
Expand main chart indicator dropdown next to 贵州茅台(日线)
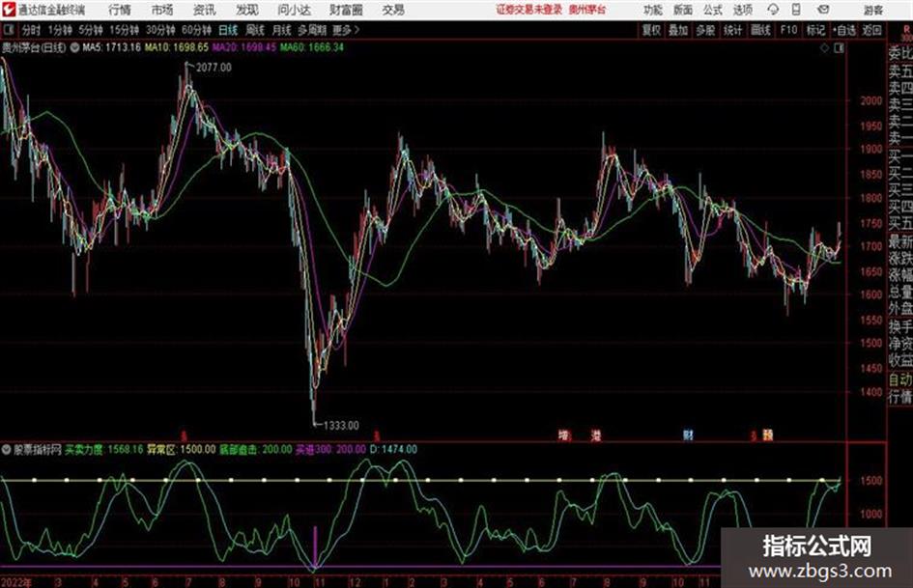[x=74, y=47]
